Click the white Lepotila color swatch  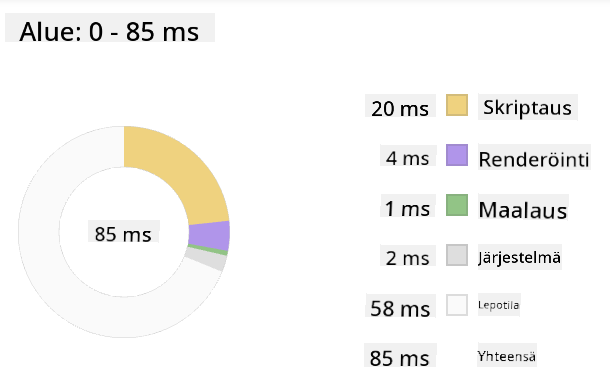tap(457, 305)
